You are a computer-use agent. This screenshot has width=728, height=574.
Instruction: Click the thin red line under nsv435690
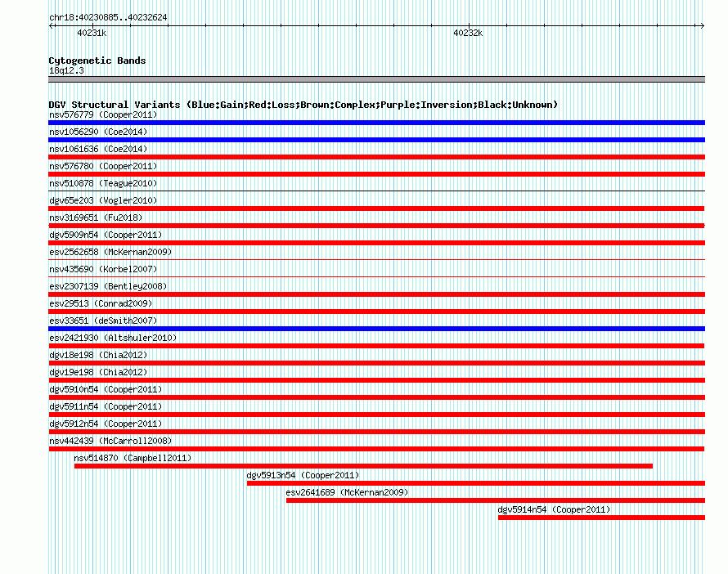coord(376,276)
